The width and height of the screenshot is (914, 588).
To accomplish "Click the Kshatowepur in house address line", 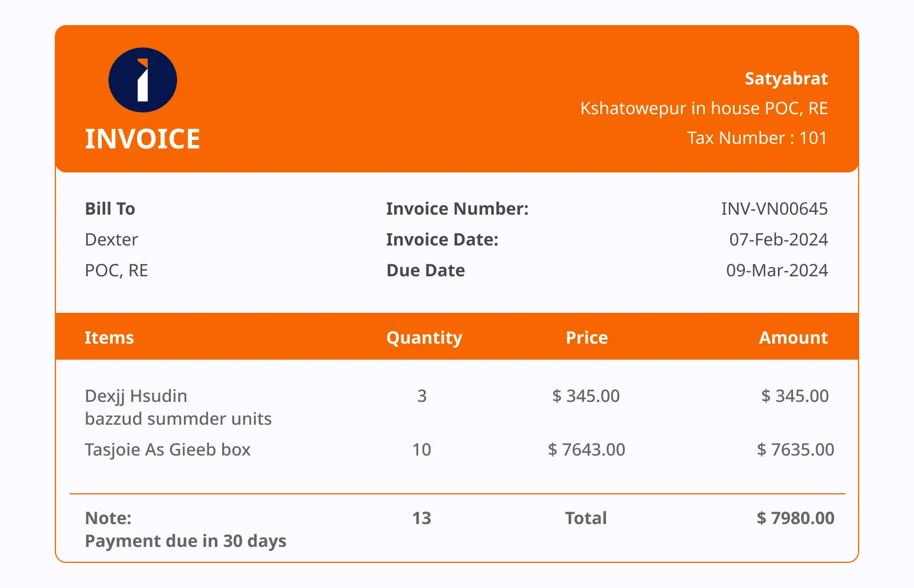I will click(x=704, y=108).
